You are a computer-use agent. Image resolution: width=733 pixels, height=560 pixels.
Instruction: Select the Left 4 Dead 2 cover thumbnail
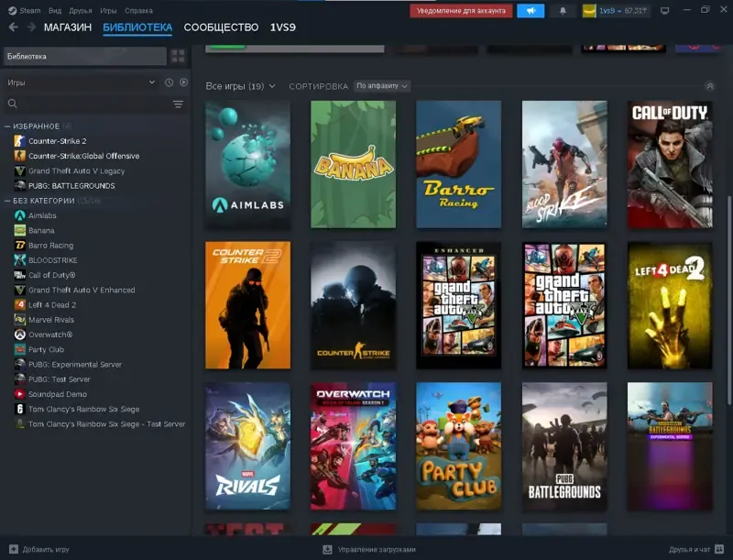(670, 305)
